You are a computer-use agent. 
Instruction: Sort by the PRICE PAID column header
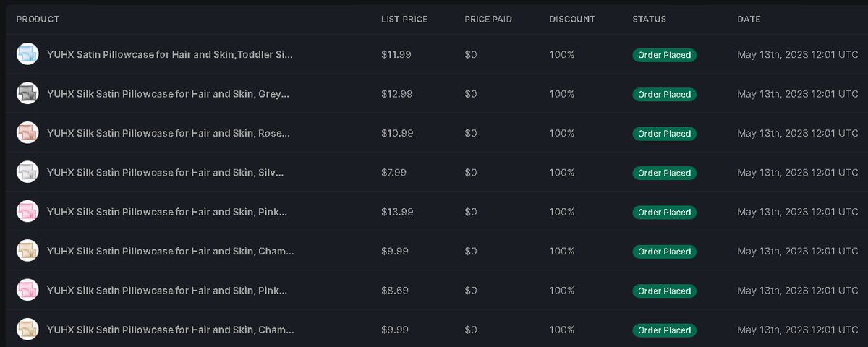[488, 19]
